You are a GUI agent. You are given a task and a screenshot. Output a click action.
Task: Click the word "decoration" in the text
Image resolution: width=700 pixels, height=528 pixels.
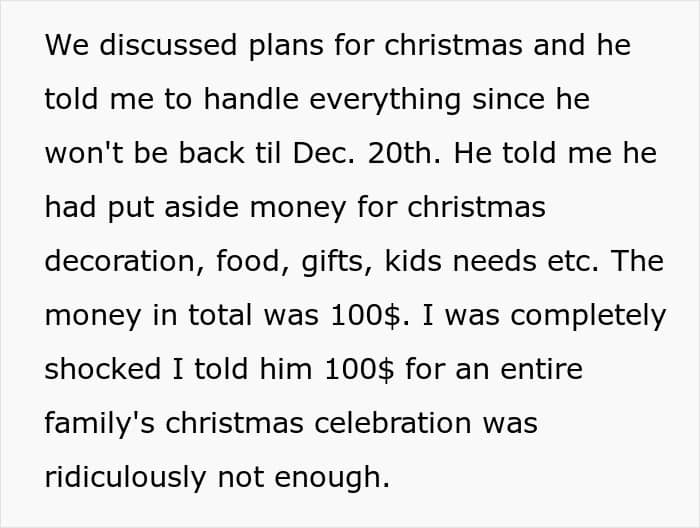click(118, 261)
